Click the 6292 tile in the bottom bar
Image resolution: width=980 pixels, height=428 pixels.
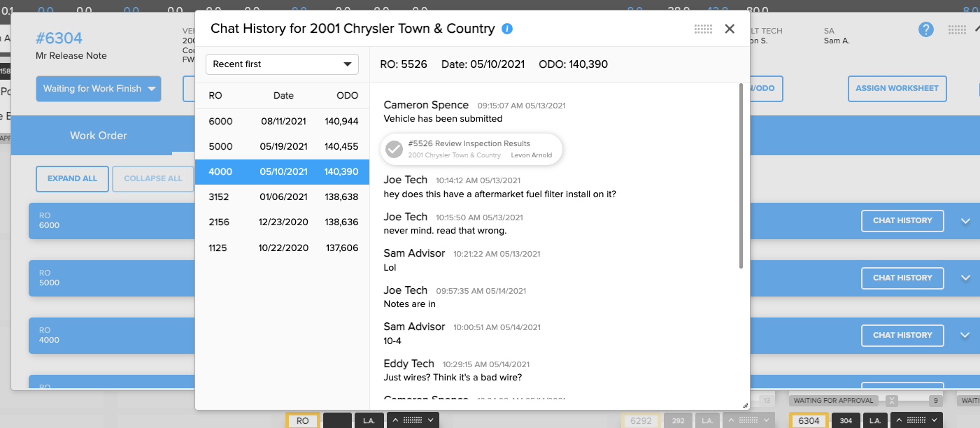click(x=641, y=420)
